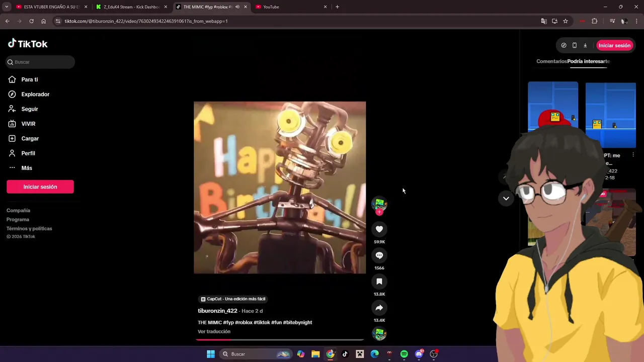Open tab search dropdown arrow

[x=7, y=7]
